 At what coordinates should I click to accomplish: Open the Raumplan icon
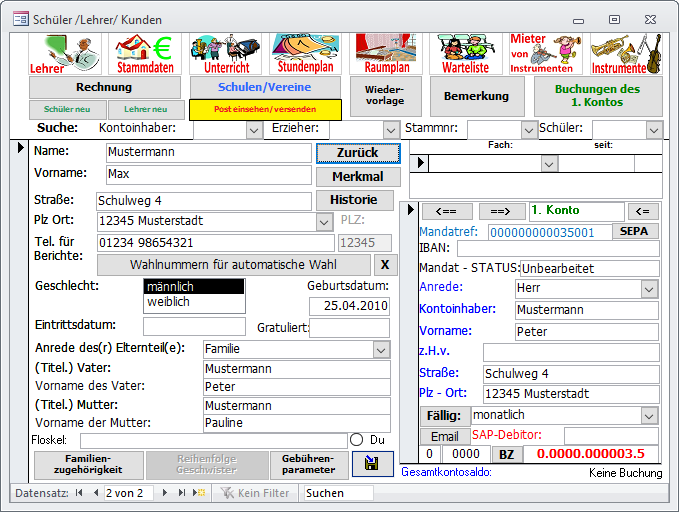pyautogui.click(x=387, y=54)
